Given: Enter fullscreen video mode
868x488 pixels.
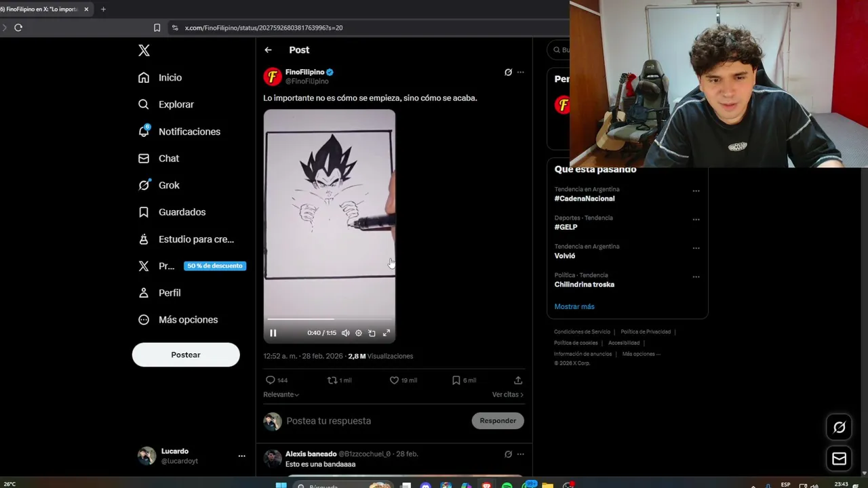Looking at the screenshot, I should pos(387,333).
